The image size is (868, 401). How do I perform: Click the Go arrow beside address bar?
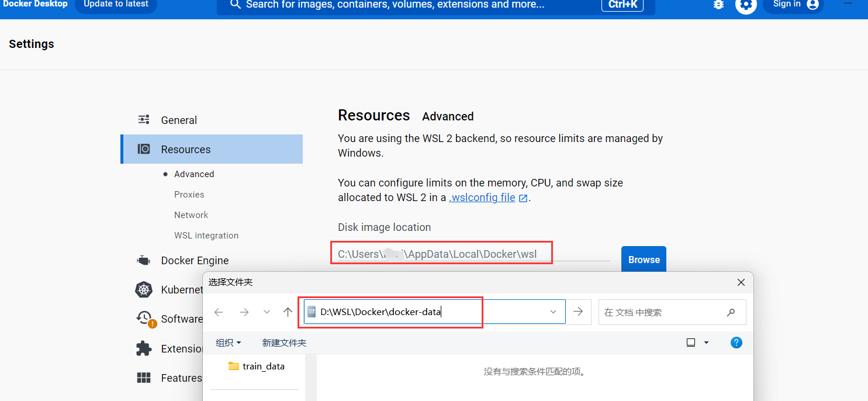[x=578, y=312]
